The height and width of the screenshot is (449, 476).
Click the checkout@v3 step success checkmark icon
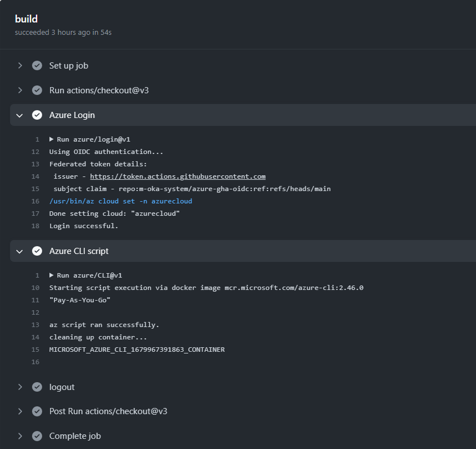click(x=37, y=90)
